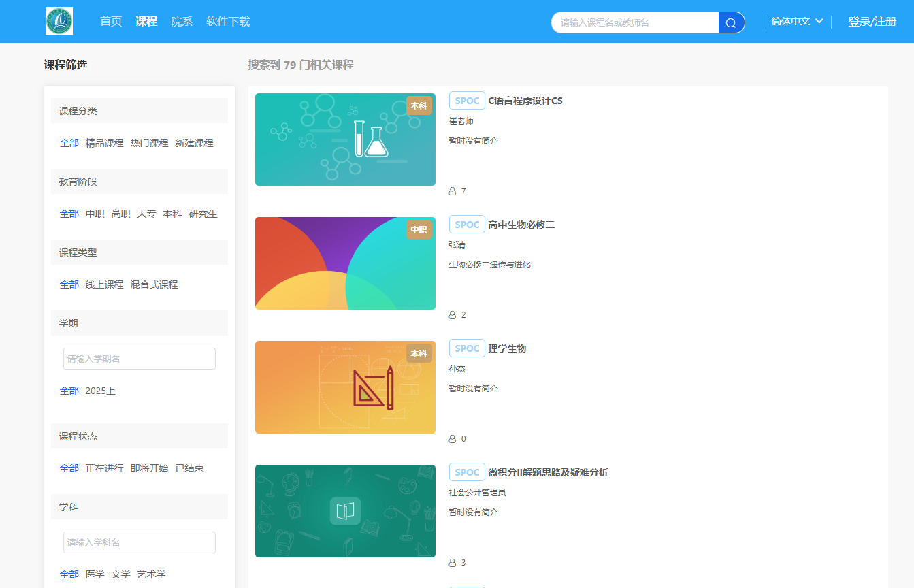Image resolution: width=914 pixels, height=588 pixels.
Task: Click 本科 tag on C语言程序设计CS thumbnail
Action: click(x=419, y=105)
